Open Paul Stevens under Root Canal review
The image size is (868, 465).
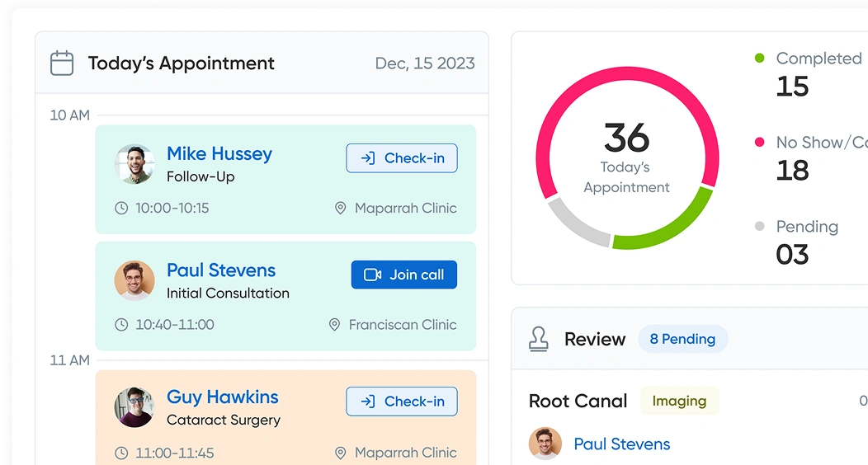click(x=621, y=444)
